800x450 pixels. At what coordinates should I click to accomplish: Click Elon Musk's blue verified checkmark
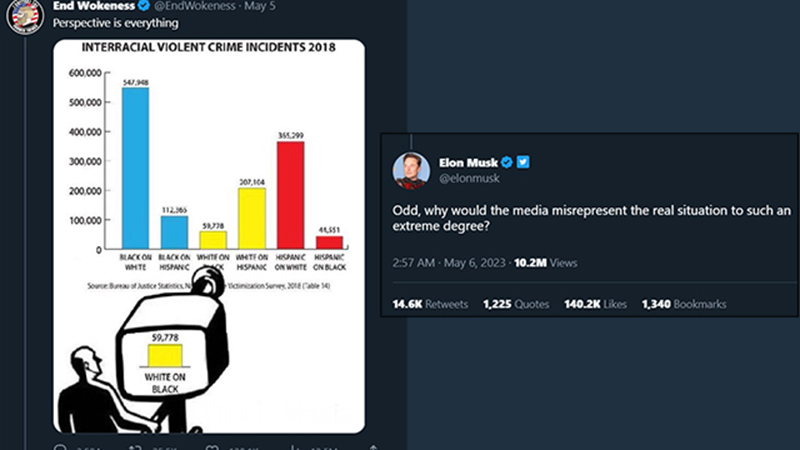point(507,162)
